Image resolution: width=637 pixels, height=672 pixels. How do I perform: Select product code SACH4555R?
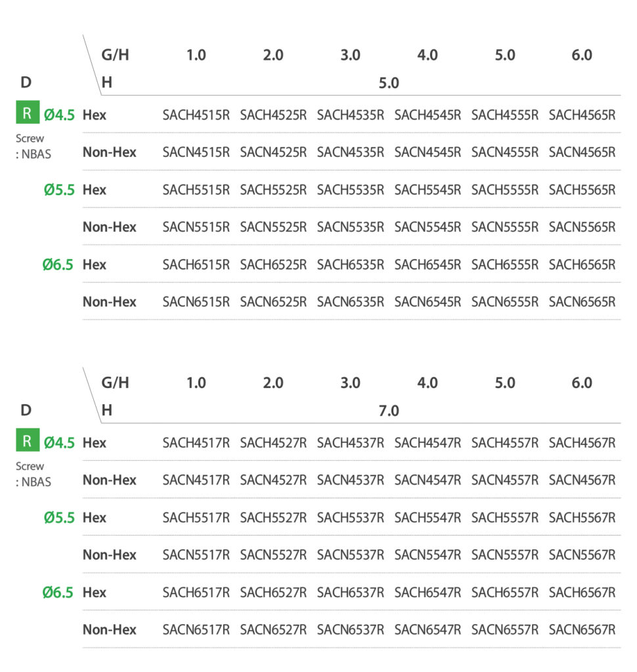504,115
